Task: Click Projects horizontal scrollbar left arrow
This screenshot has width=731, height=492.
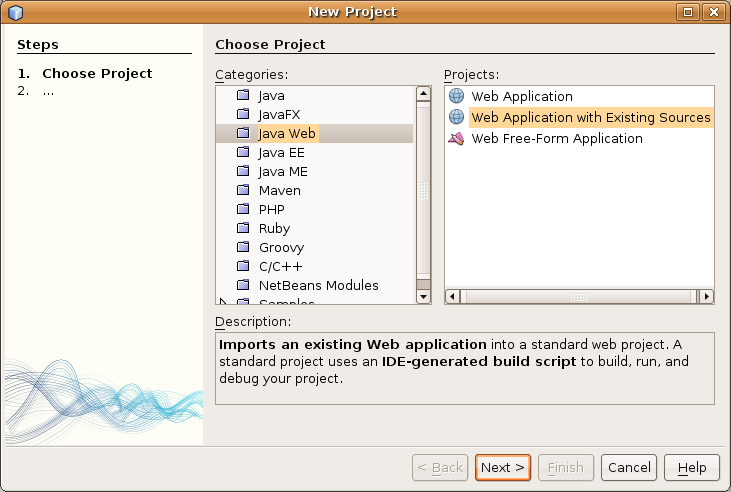Action: coord(452,296)
